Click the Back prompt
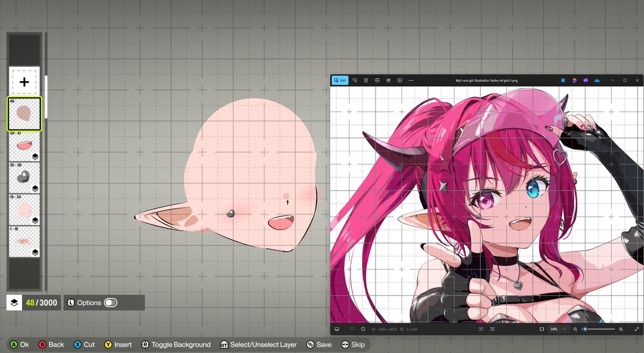Screen dimensions: 644x353 [51, 344]
